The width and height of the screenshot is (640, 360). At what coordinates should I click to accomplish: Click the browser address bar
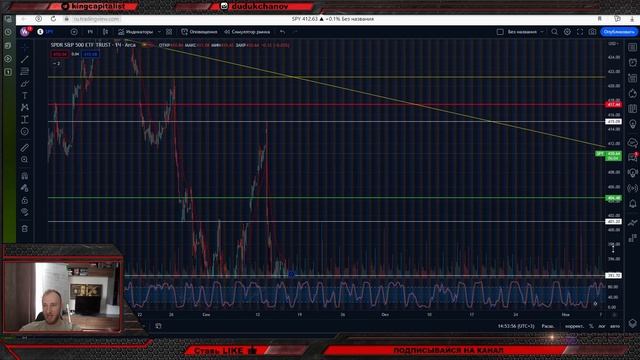pos(95,19)
